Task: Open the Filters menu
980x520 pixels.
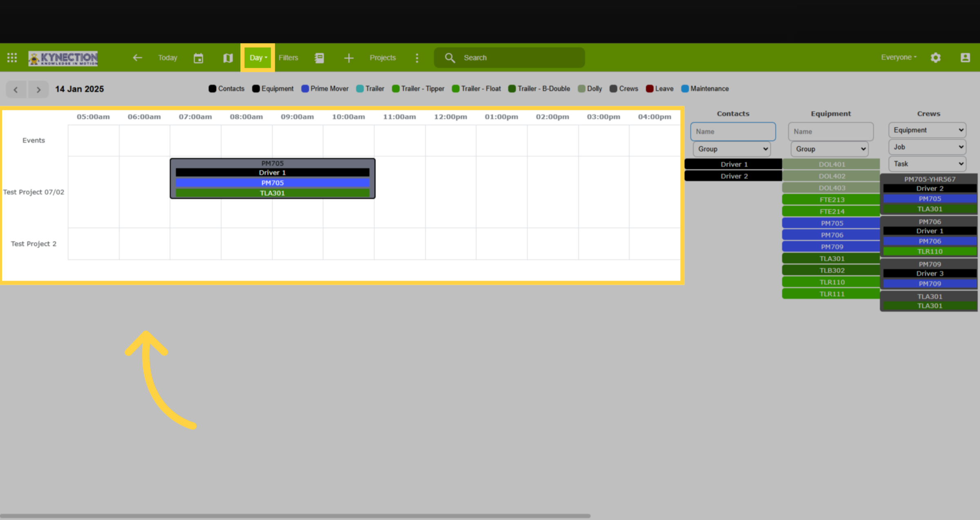Action: coord(288,58)
